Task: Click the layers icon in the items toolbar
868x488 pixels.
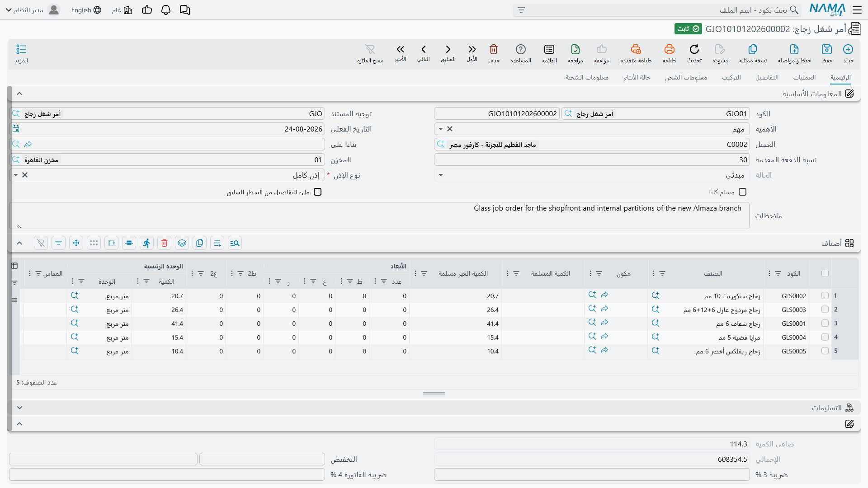Action: (182, 243)
